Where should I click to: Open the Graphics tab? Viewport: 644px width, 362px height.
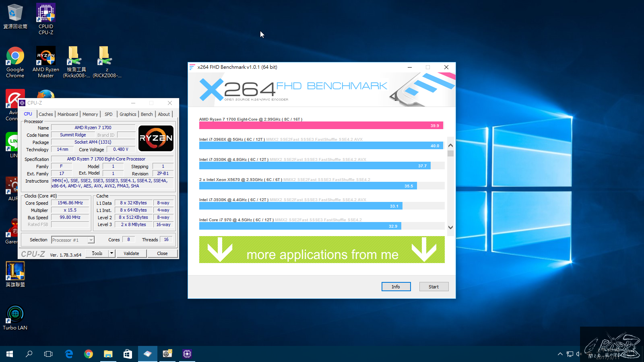[128, 115]
